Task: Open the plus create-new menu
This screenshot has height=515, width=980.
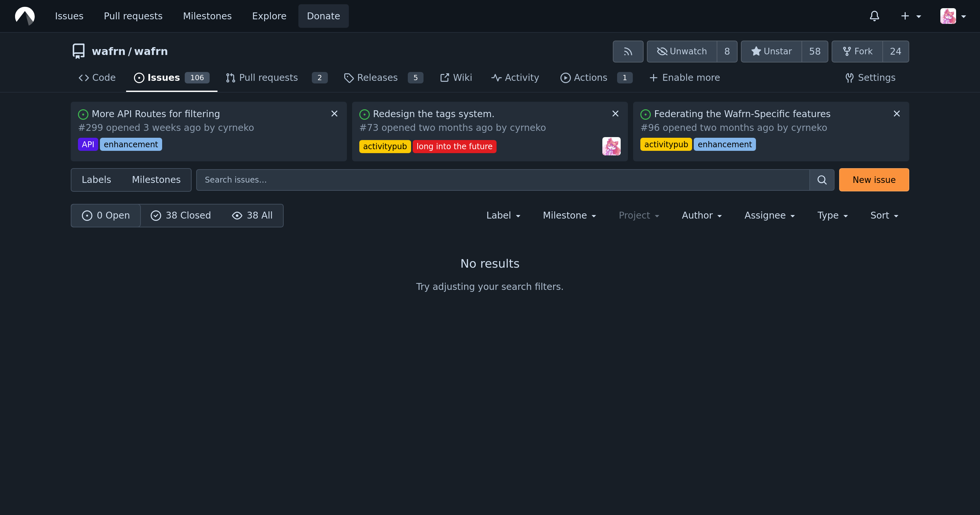Action: (x=910, y=16)
